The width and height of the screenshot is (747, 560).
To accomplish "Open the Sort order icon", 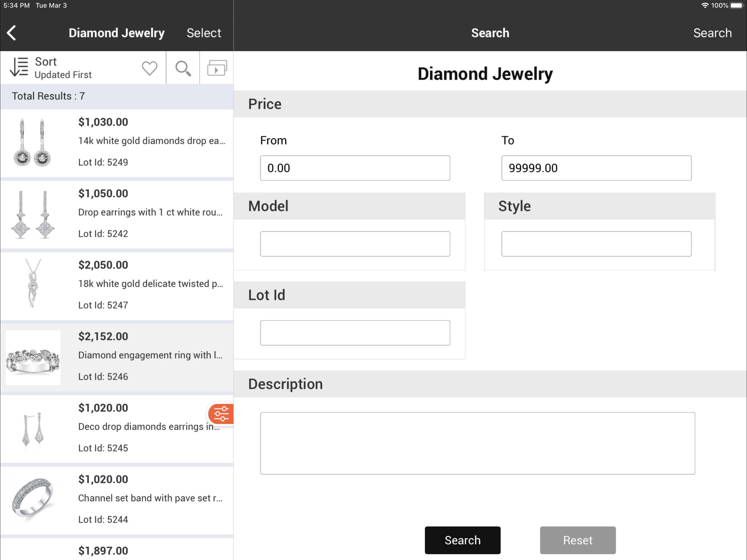I will tap(19, 67).
